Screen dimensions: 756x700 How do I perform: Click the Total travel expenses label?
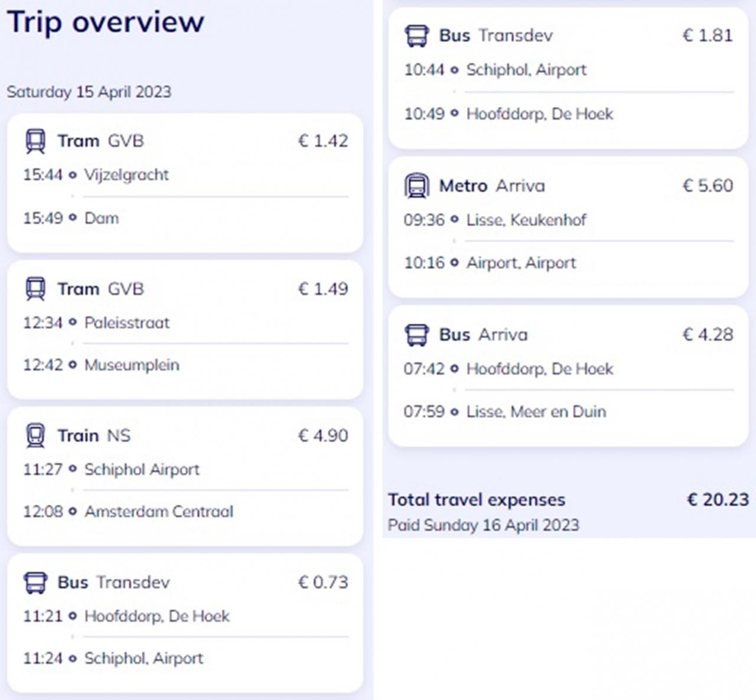tap(476, 500)
